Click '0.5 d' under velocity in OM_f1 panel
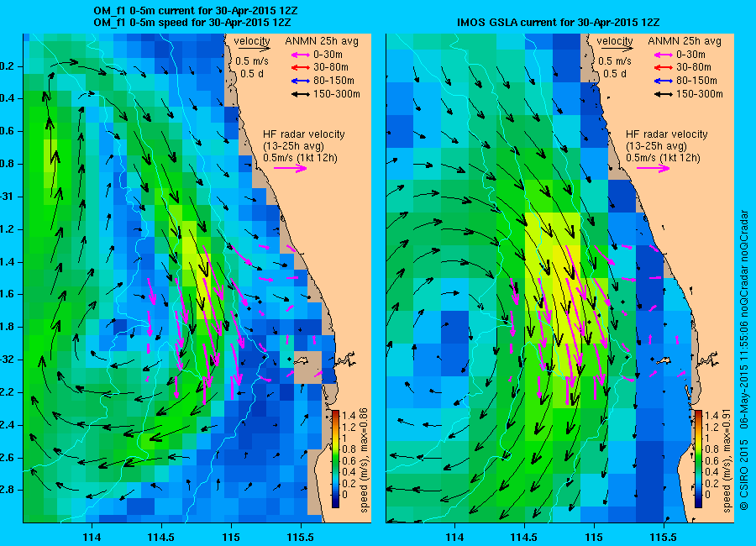This screenshot has width=756, height=546. point(252,74)
